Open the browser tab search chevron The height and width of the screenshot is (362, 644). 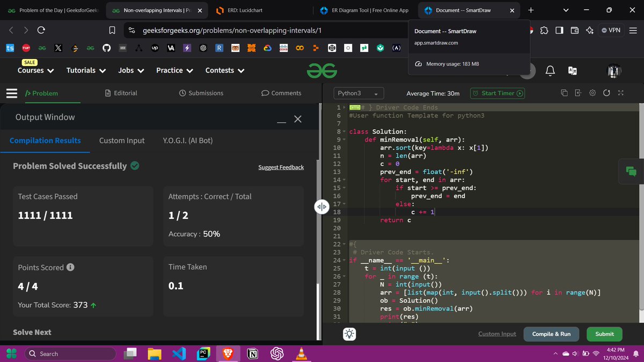[x=566, y=10]
